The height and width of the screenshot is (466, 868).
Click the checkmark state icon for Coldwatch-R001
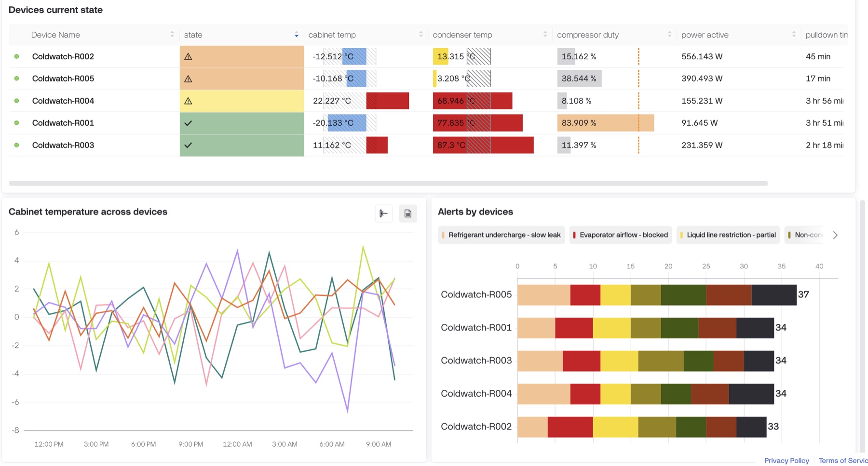pos(188,123)
